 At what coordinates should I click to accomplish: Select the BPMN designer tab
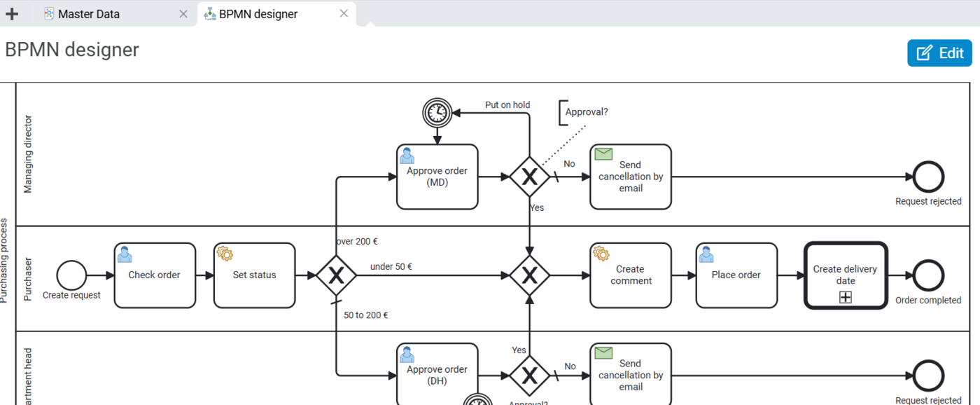(276, 14)
